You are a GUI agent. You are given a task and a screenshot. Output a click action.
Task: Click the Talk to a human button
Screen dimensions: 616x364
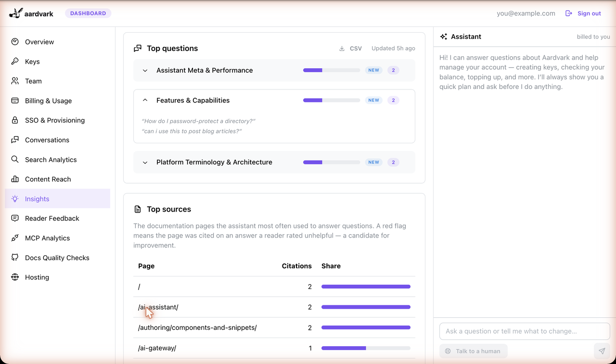pyautogui.click(x=474, y=351)
